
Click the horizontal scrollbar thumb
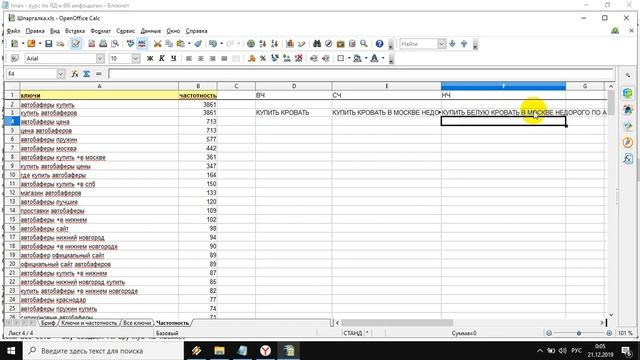(397, 323)
